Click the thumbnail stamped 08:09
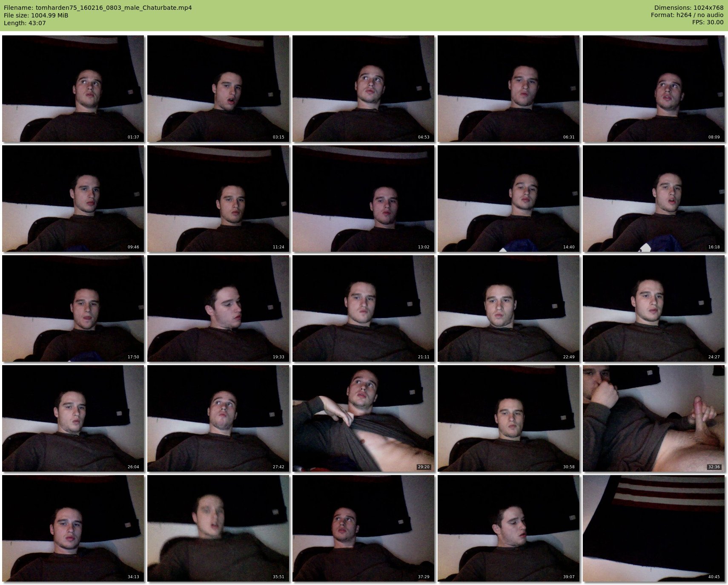728x585 pixels. (x=654, y=89)
